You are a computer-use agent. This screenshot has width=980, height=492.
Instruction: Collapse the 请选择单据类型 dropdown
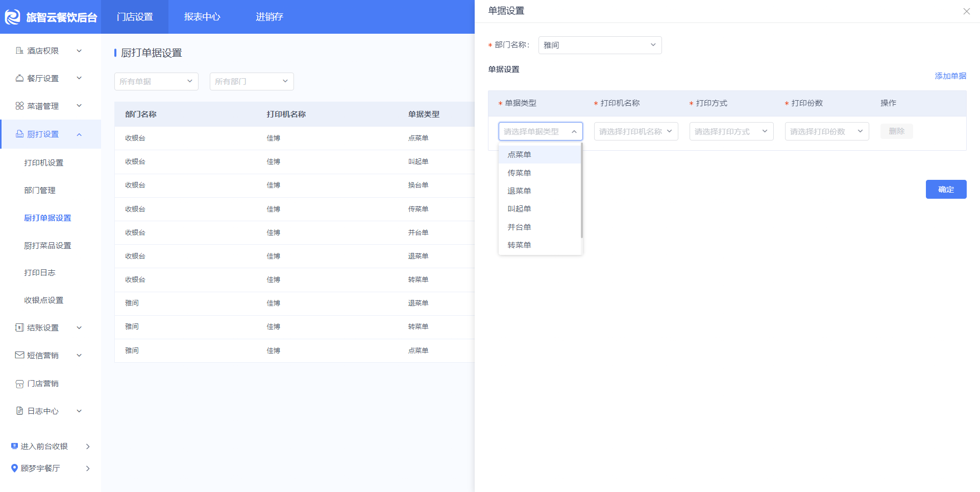[541, 131]
